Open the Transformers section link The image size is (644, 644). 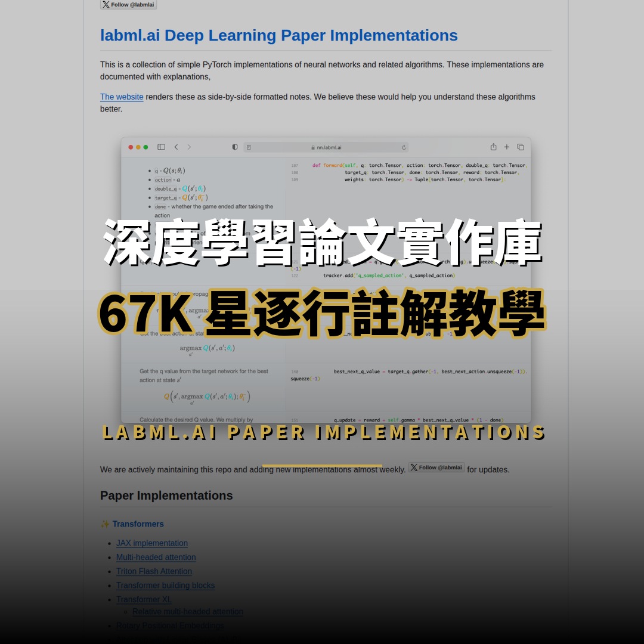[138, 524]
